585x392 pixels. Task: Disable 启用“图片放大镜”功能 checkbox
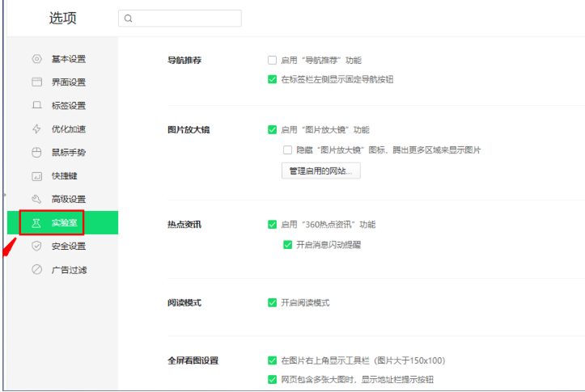273,129
